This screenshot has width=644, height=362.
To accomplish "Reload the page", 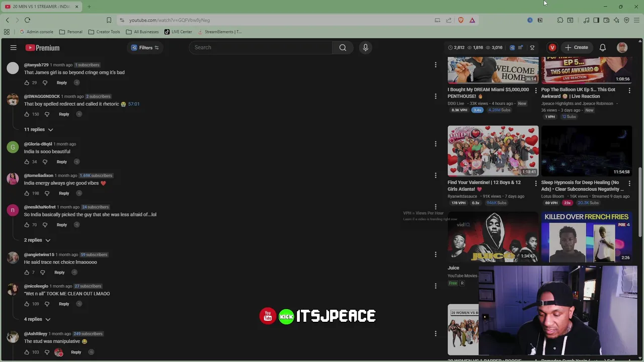I will point(27,20).
